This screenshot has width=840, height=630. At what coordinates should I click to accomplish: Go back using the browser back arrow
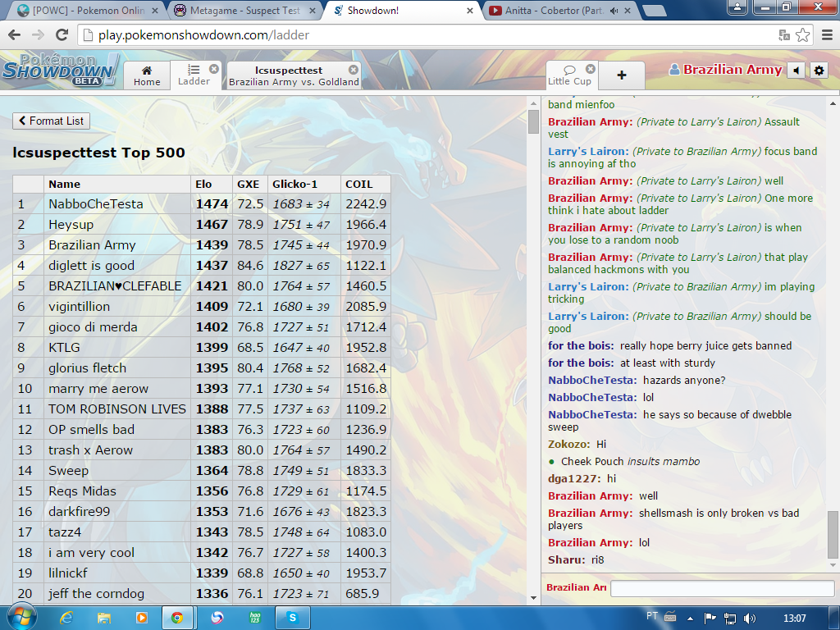pos(15,35)
